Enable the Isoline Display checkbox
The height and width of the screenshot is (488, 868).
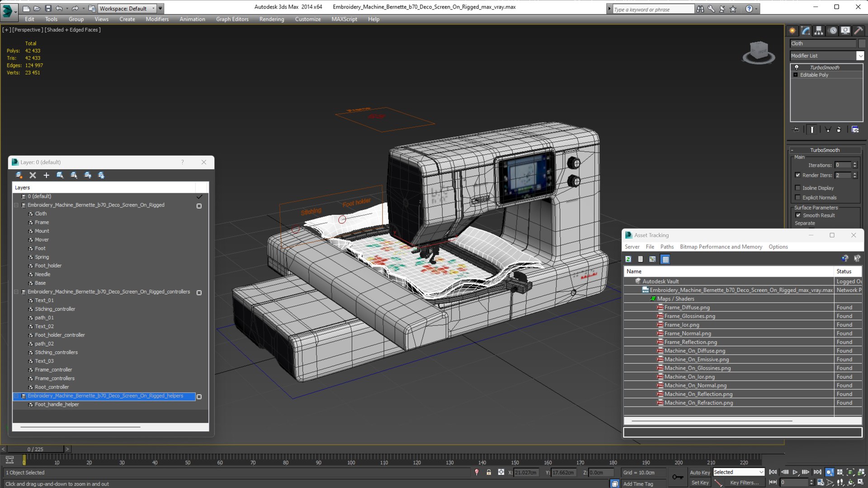[798, 188]
